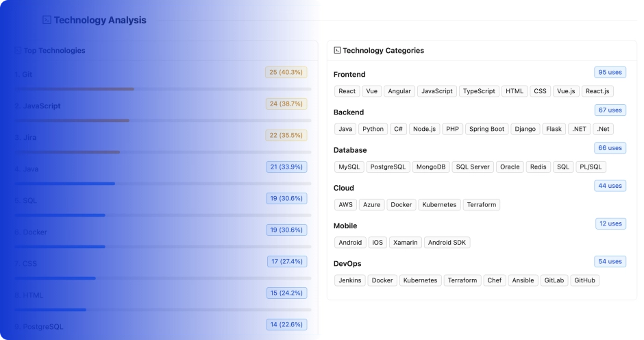Click the terminal icon beside Technology Categories
The width and height of the screenshot is (644, 340).
coord(337,50)
